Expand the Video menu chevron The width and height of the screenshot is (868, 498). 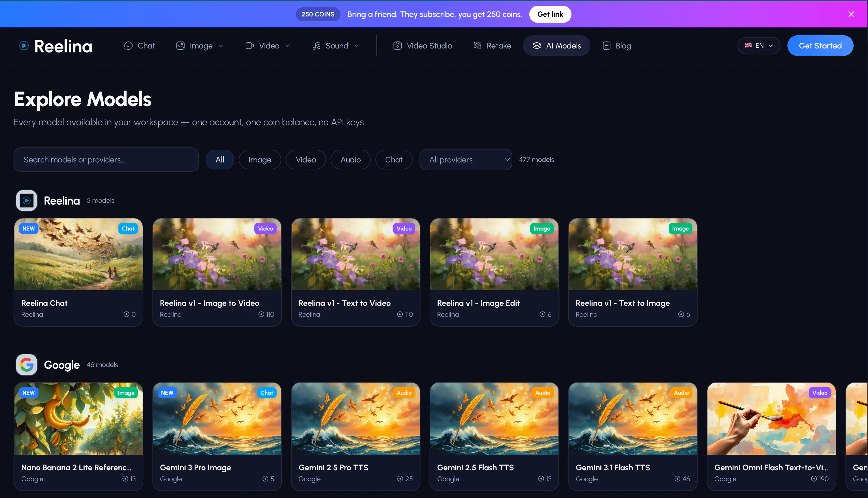point(288,46)
